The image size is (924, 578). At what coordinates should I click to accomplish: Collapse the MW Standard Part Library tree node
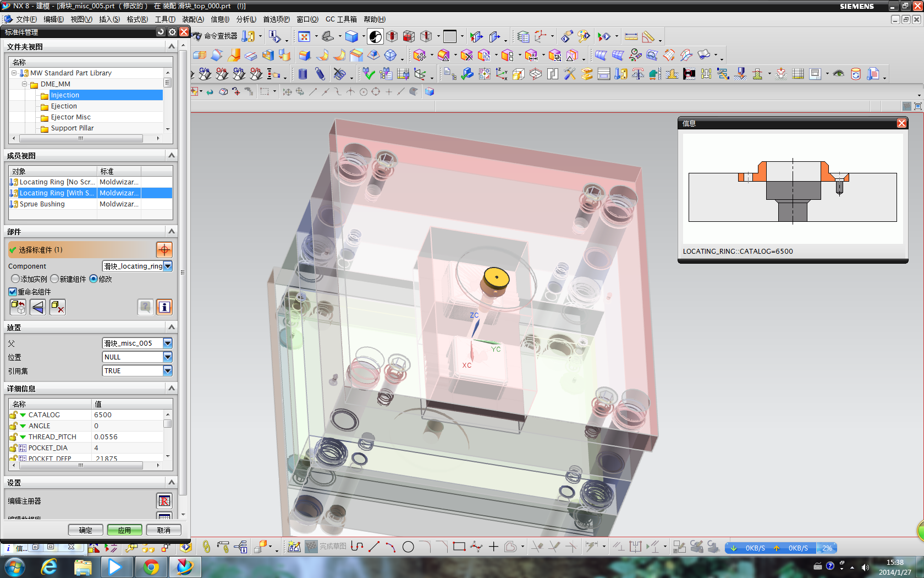pyautogui.click(x=14, y=73)
